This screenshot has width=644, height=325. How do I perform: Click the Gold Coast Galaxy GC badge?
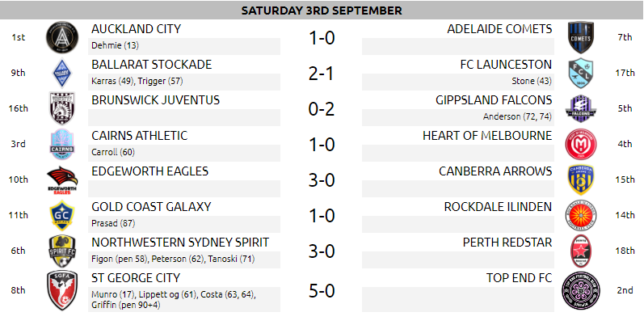(x=62, y=215)
